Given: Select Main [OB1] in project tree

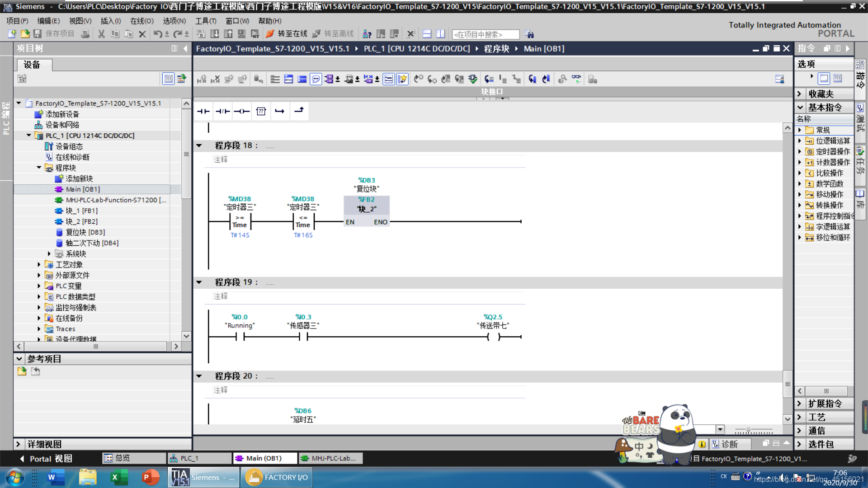Looking at the screenshot, I should tap(83, 189).
